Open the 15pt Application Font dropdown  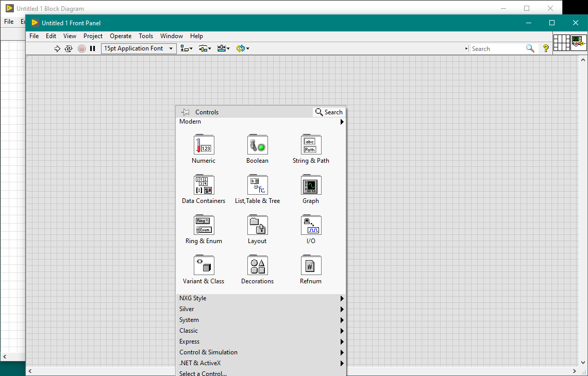[x=139, y=48]
